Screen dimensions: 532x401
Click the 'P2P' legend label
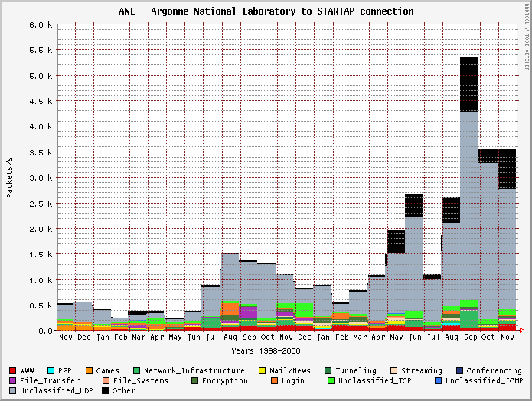(65, 371)
